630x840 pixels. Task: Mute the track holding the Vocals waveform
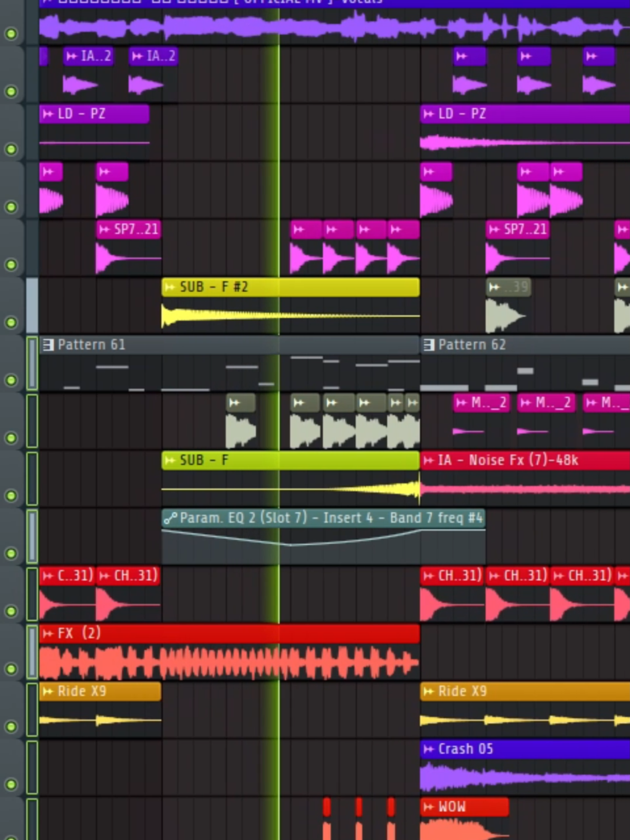(11, 34)
